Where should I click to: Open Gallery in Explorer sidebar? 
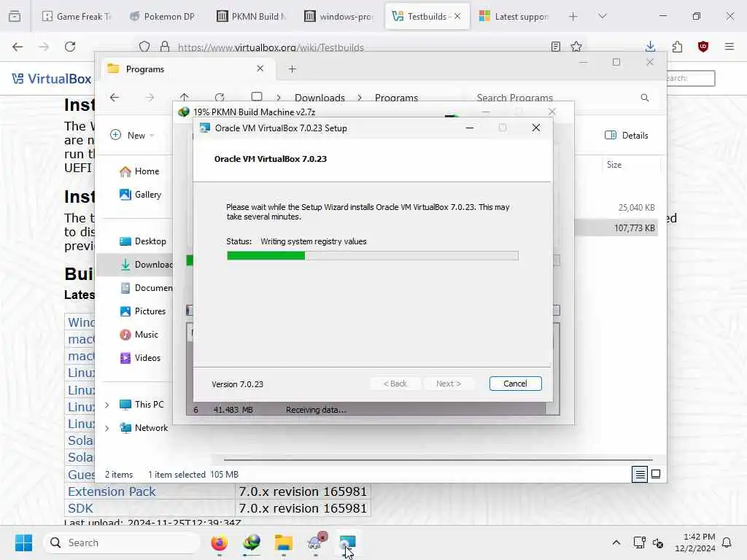click(141, 194)
